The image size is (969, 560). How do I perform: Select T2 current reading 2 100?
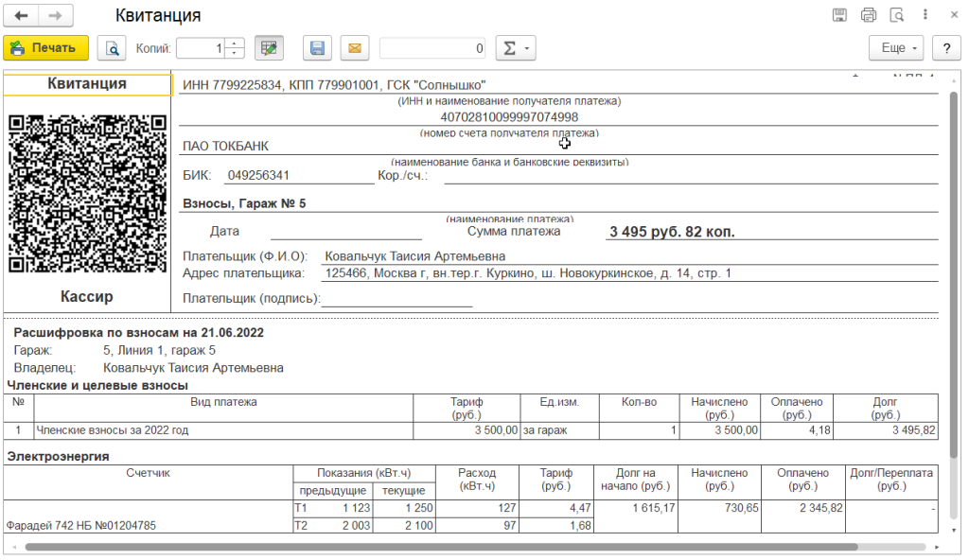[x=404, y=525]
